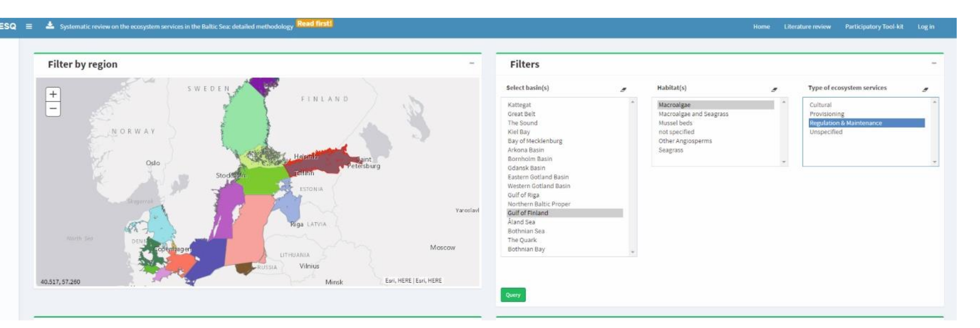Select Cultural ecosystem service type

pos(820,105)
